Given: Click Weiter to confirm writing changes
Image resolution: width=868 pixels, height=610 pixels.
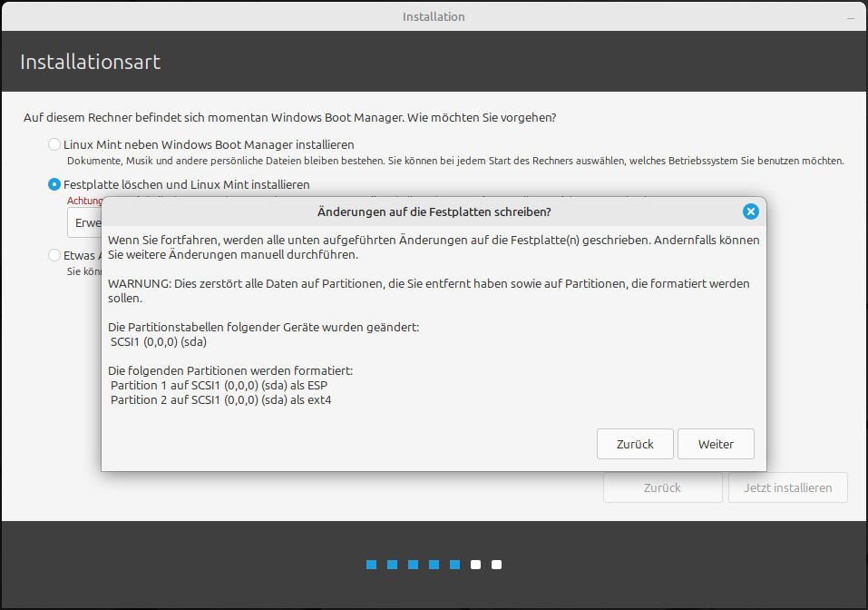Looking at the screenshot, I should point(716,444).
